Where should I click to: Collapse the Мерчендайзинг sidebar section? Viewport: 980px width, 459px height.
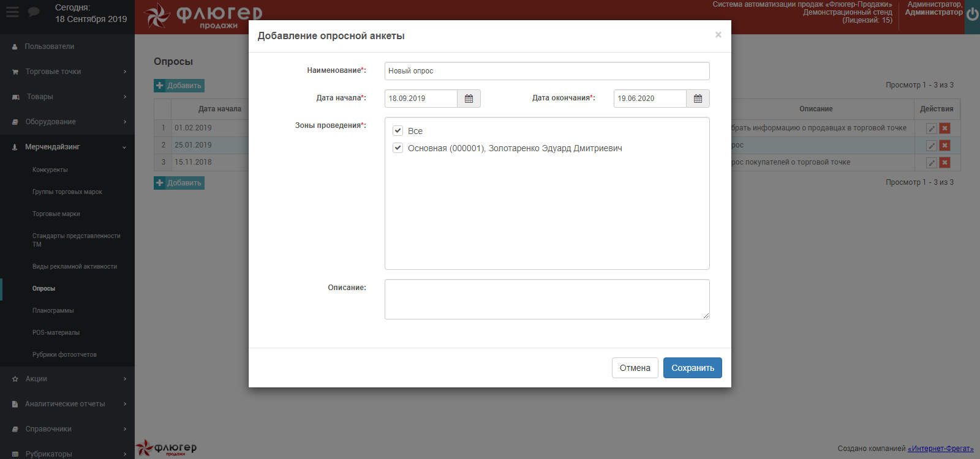pos(67,147)
